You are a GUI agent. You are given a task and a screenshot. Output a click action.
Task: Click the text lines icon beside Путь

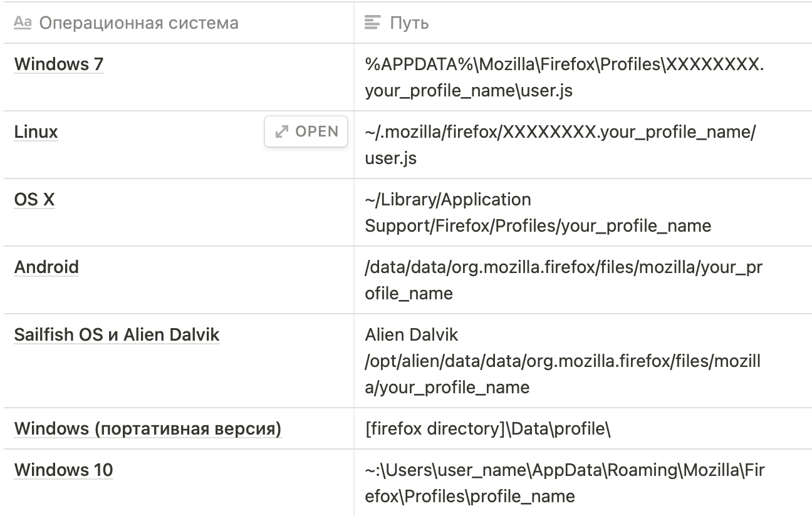click(x=373, y=23)
